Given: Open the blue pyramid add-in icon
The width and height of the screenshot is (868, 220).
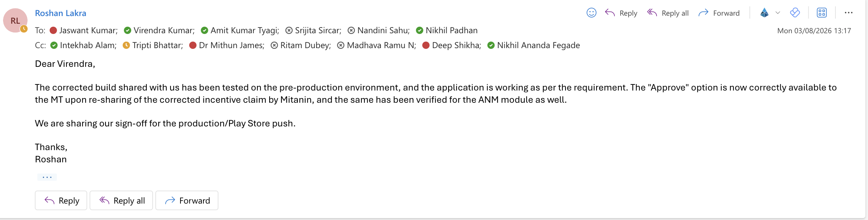Looking at the screenshot, I should (x=764, y=13).
